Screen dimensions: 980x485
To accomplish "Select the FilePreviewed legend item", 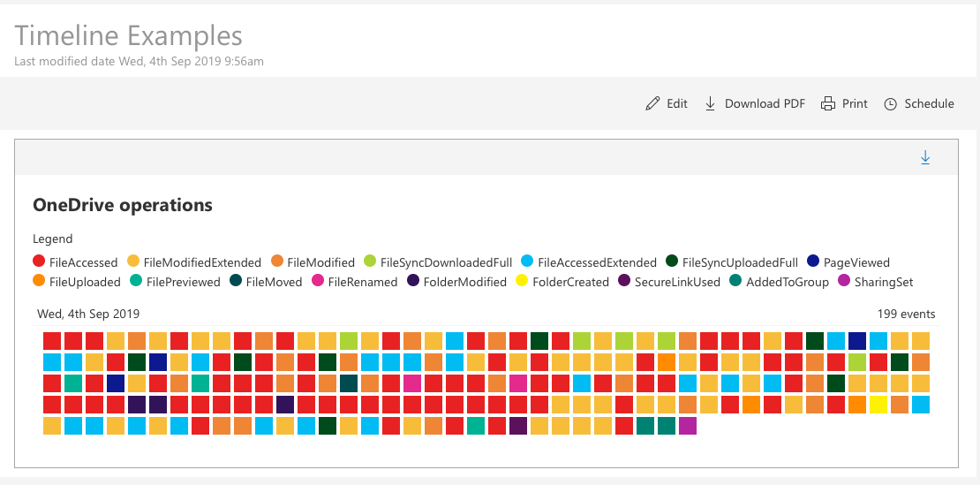I will (x=175, y=282).
